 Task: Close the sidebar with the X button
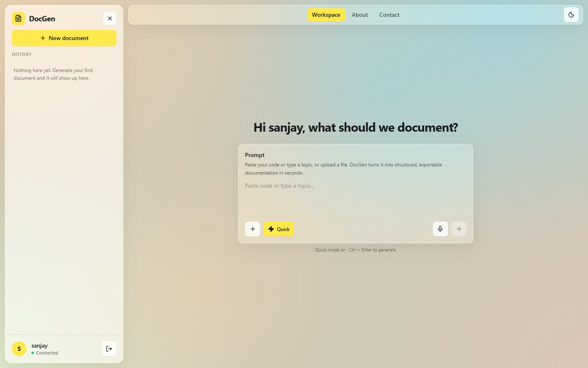(x=110, y=18)
